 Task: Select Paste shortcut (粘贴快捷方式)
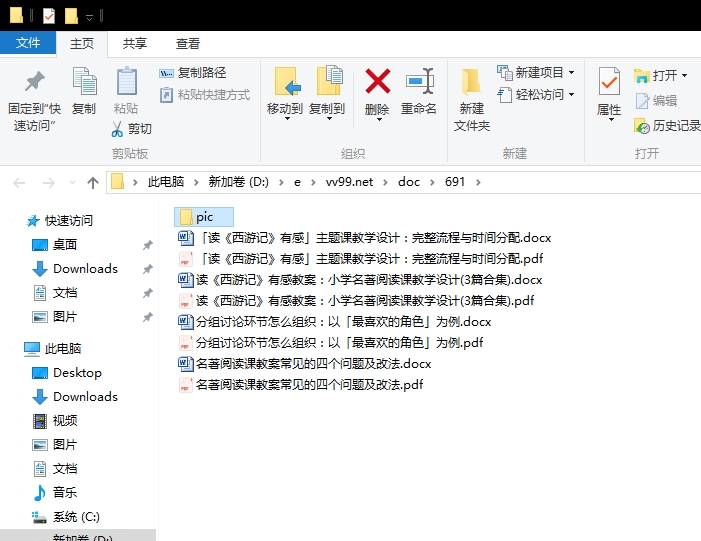[x=205, y=95]
